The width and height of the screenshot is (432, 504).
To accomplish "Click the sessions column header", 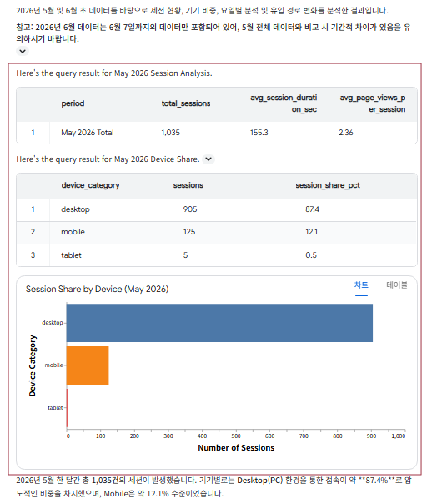I will tap(188, 185).
